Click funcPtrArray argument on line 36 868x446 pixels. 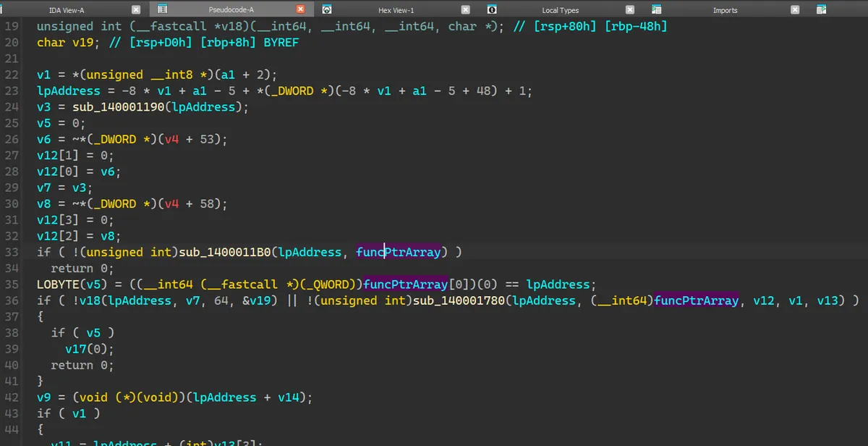(697, 300)
